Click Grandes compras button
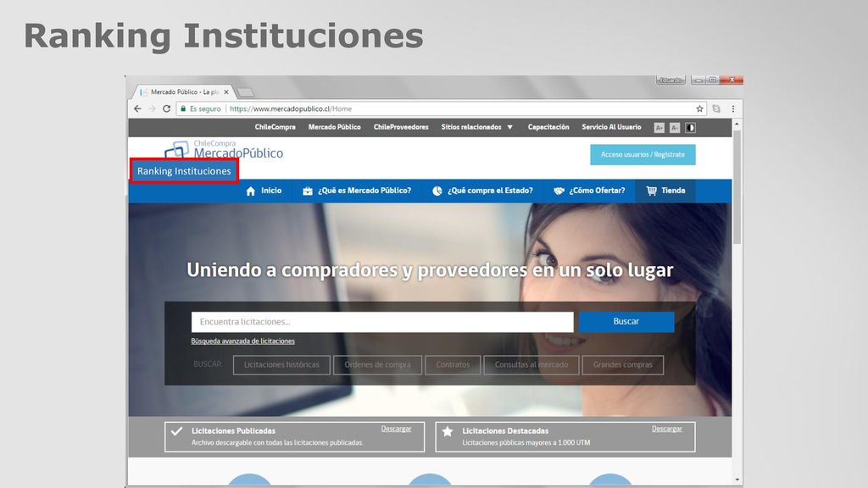 coord(623,365)
